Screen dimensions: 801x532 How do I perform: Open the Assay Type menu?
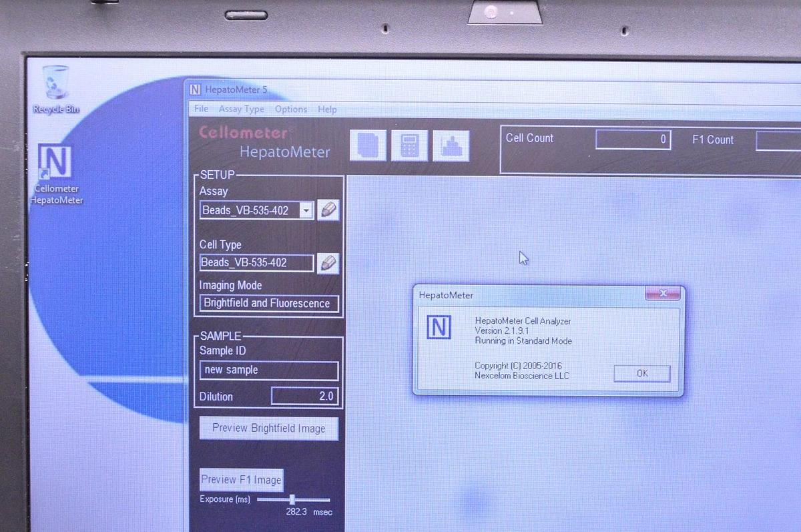click(242, 109)
